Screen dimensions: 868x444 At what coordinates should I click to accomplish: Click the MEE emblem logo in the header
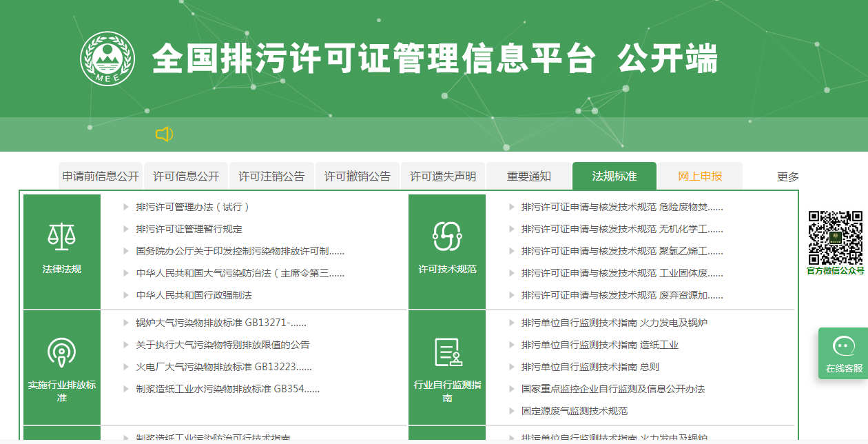(x=107, y=57)
